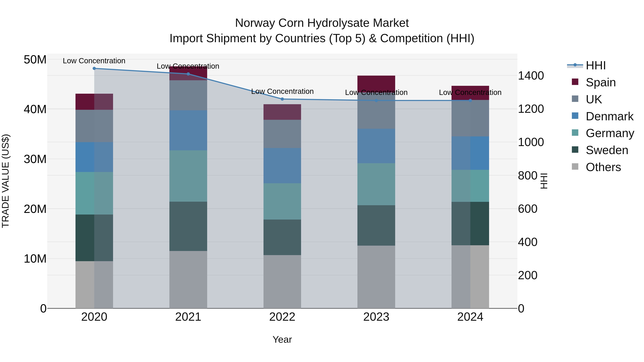Click the 50M y-axis tick label

coord(35,60)
